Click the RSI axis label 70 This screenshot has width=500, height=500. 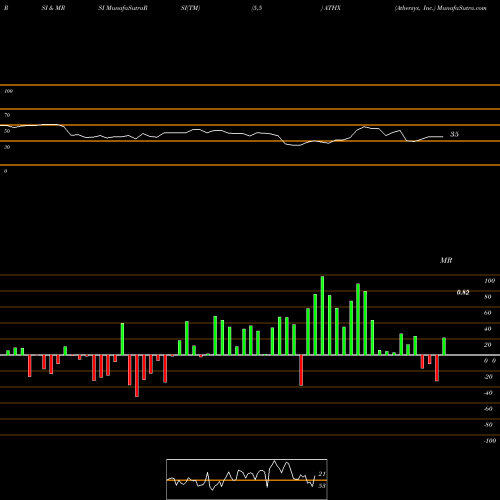tap(7, 115)
